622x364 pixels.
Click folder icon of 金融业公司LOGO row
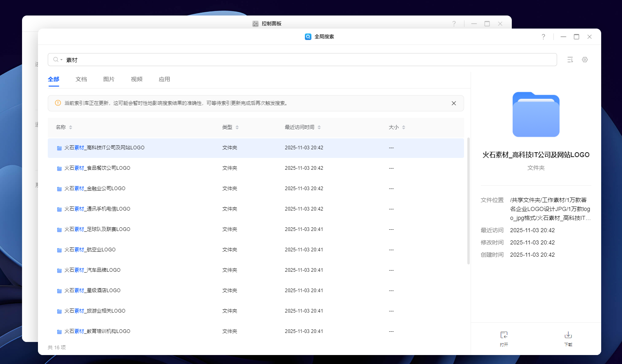pos(59,189)
